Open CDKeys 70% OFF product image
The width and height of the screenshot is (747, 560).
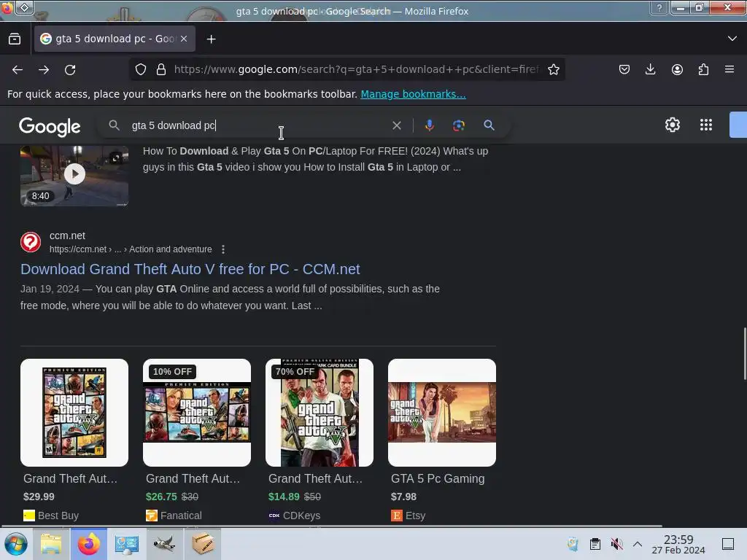point(320,413)
